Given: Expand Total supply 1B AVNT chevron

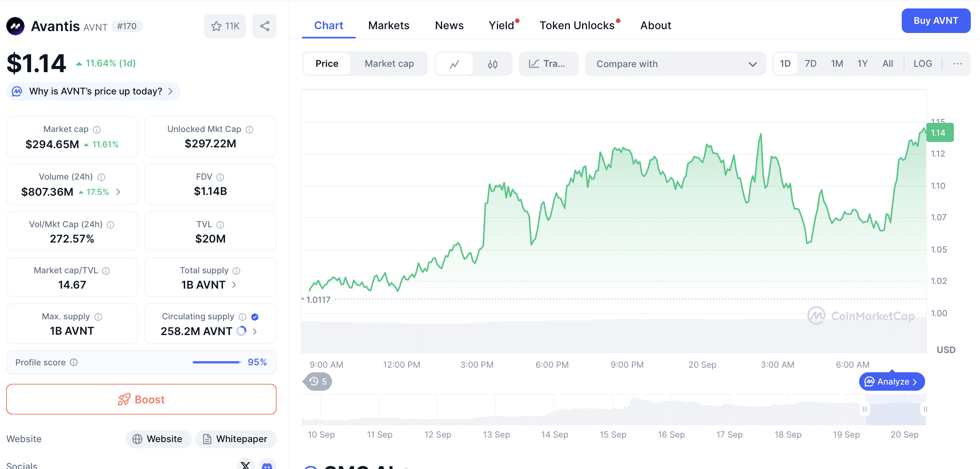Looking at the screenshot, I should [x=234, y=285].
